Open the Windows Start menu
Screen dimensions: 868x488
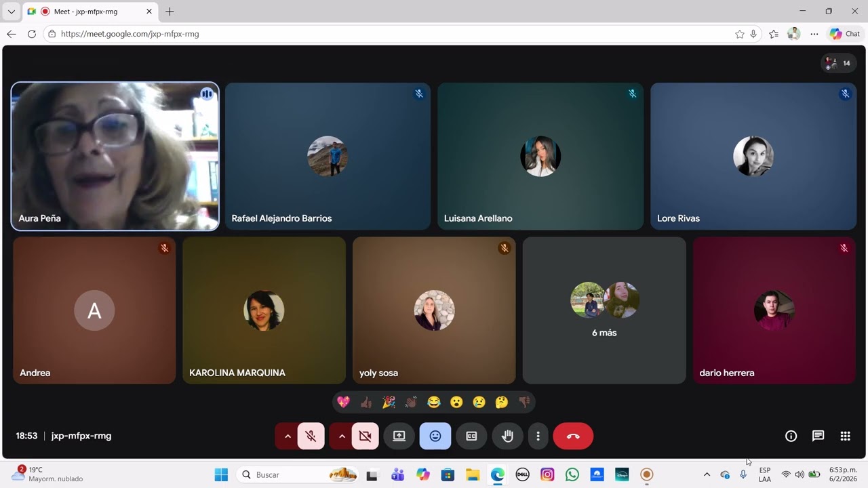(221, 474)
